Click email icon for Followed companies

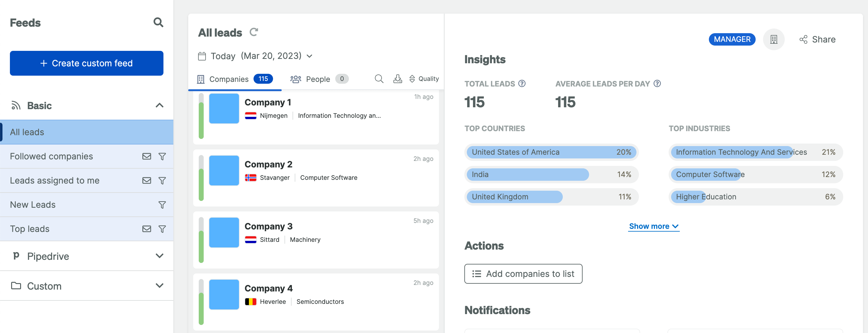[147, 156]
